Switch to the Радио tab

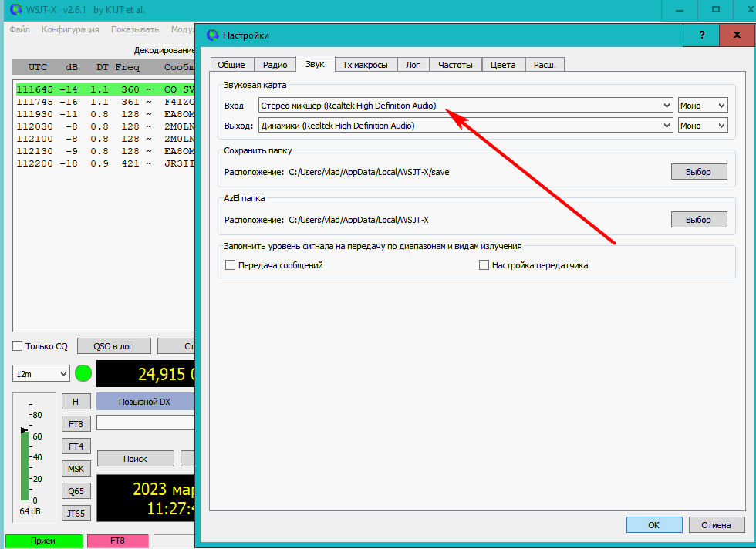[275, 65]
